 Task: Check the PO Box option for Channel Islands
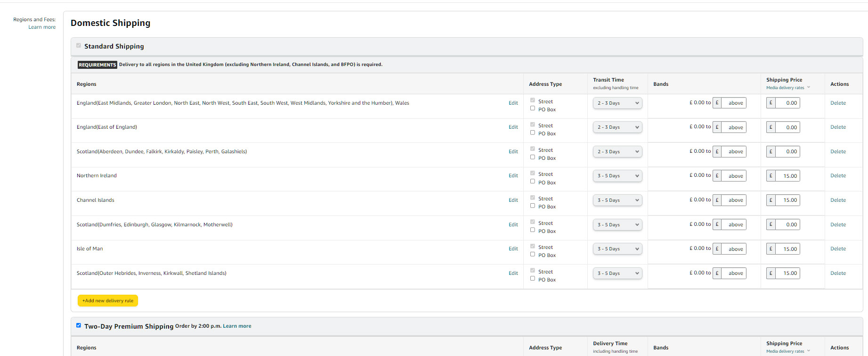point(533,206)
